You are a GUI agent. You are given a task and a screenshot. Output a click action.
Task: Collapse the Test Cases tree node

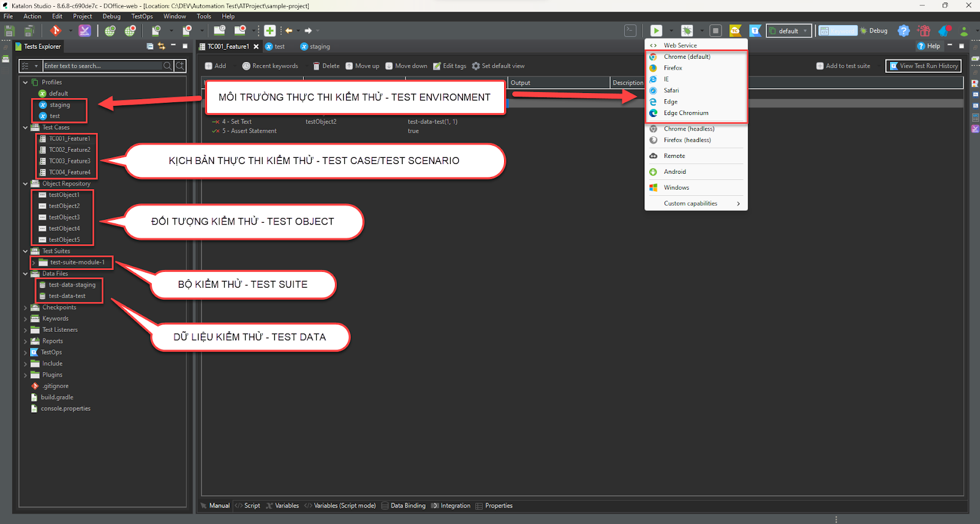[x=25, y=127]
